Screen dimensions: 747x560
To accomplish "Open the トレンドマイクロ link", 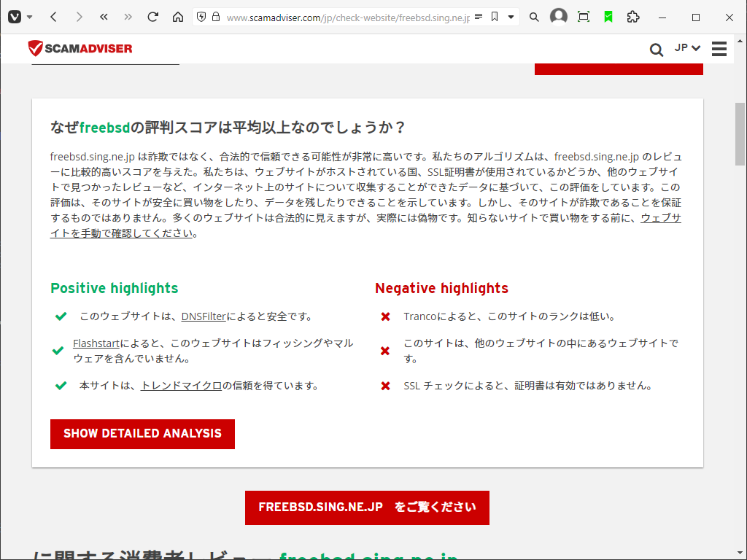I will click(x=182, y=385).
